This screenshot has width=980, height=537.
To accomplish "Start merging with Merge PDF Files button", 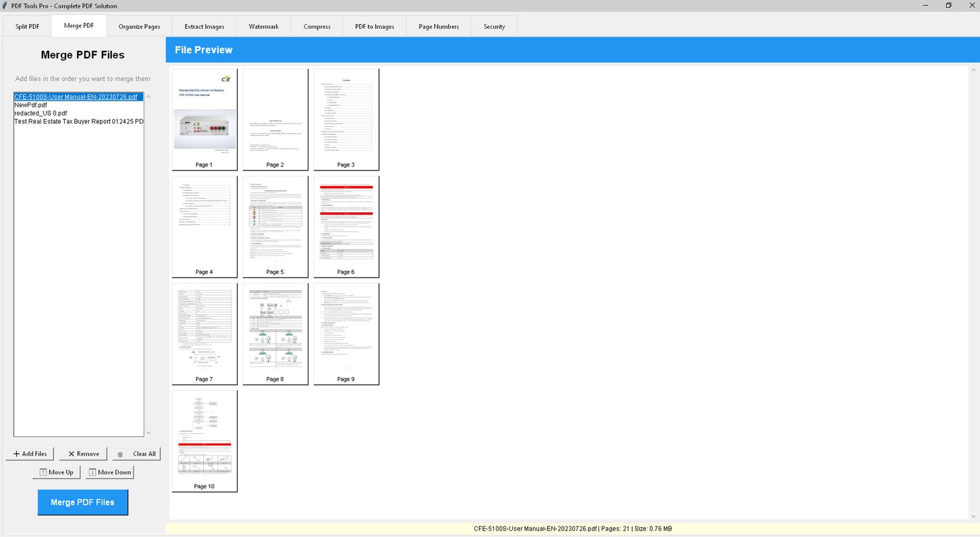I will pos(83,502).
